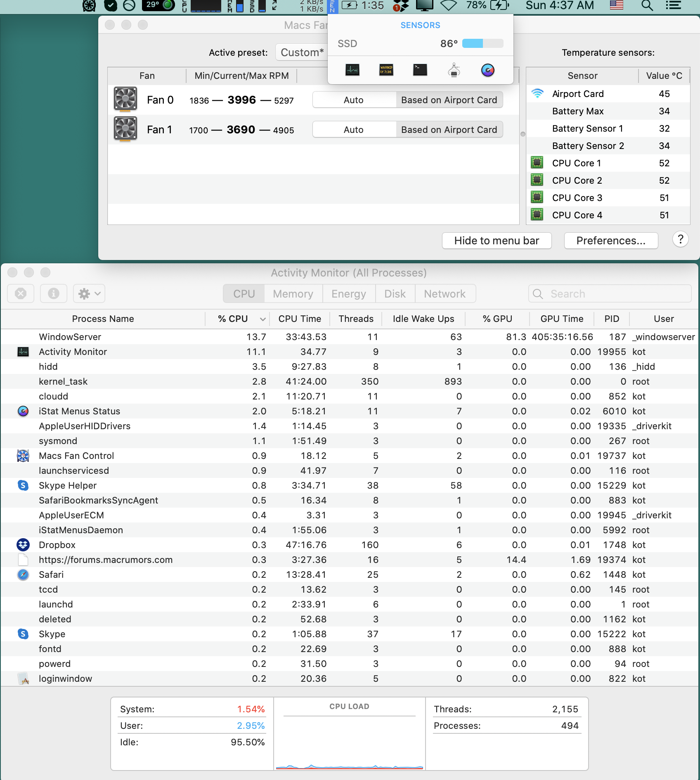Sort processes by the Process Name column
The width and height of the screenshot is (700, 780).
[x=103, y=319]
